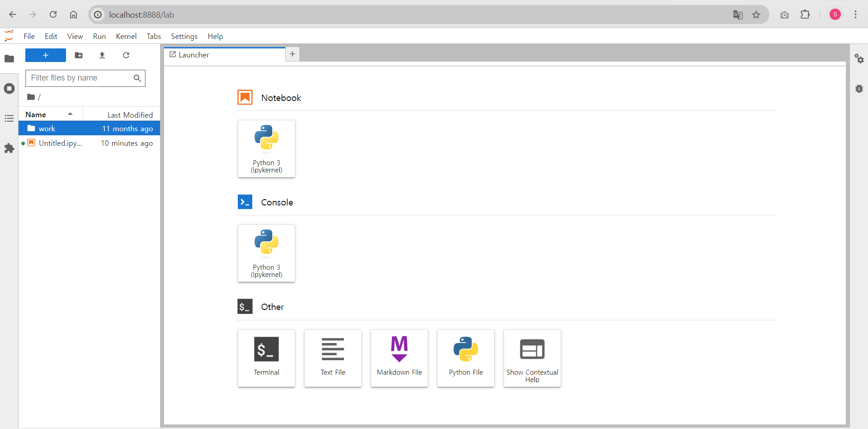Sort files by Name column header
Viewport: 868px width, 429px height.
point(51,114)
